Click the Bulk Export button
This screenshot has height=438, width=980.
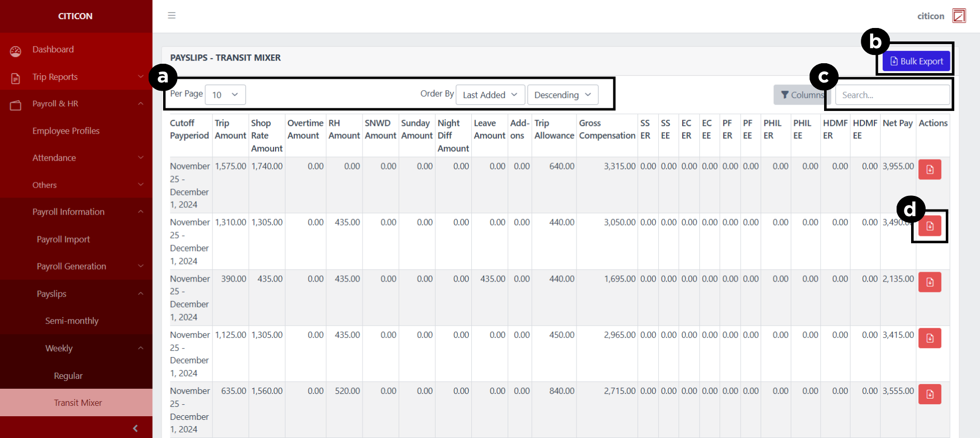[916, 61]
